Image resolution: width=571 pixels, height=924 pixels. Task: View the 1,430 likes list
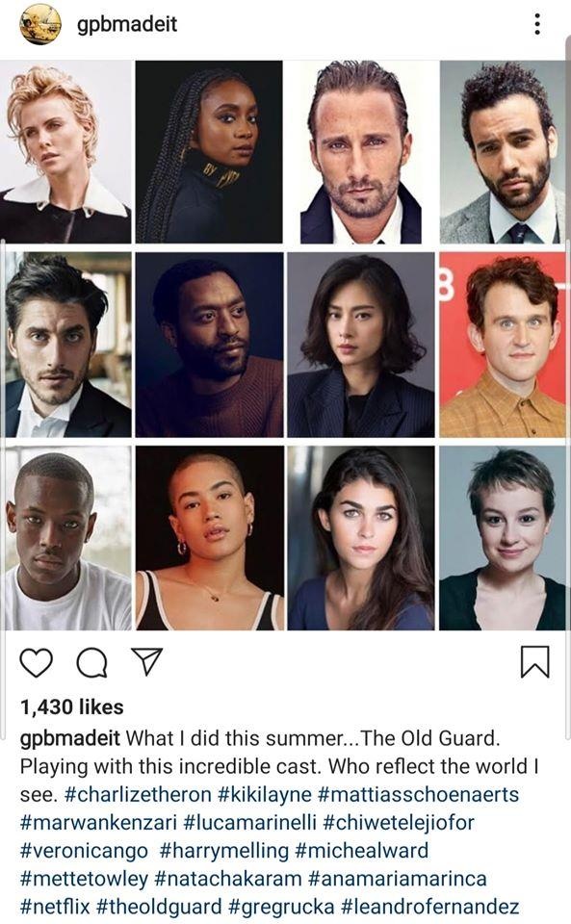pos(72,707)
